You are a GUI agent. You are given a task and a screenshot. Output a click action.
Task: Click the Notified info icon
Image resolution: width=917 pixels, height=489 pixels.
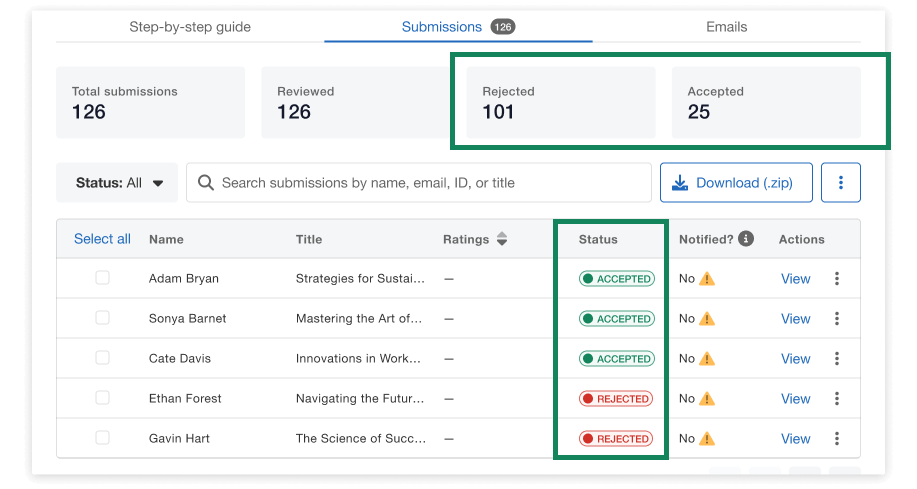tap(746, 239)
